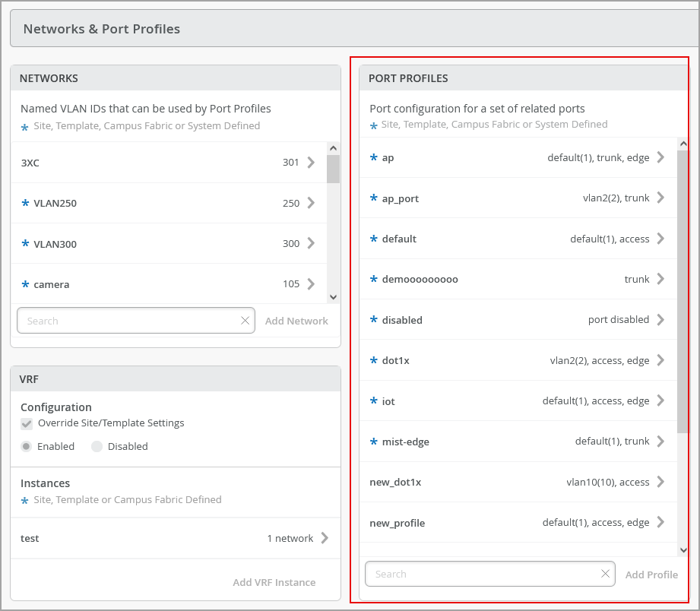700x611 pixels.
Task: Toggle Override Site/Template Settings checkbox
Action: pyautogui.click(x=27, y=423)
